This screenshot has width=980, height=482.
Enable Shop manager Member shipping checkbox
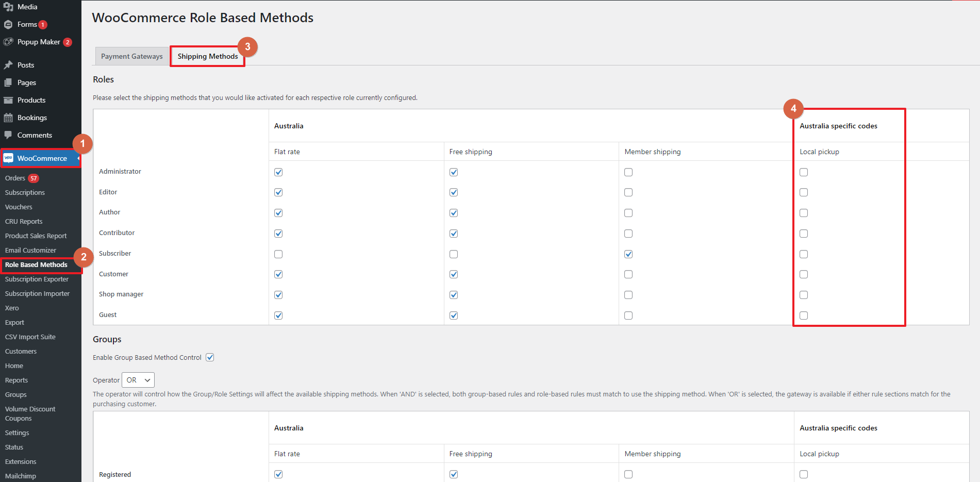coord(628,295)
